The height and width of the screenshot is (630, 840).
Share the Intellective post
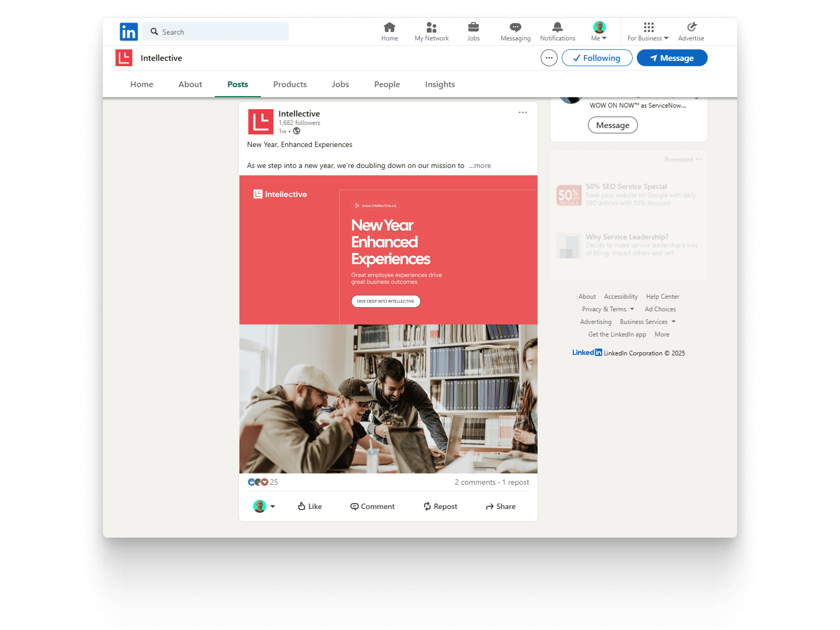click(x=501, y=506)
